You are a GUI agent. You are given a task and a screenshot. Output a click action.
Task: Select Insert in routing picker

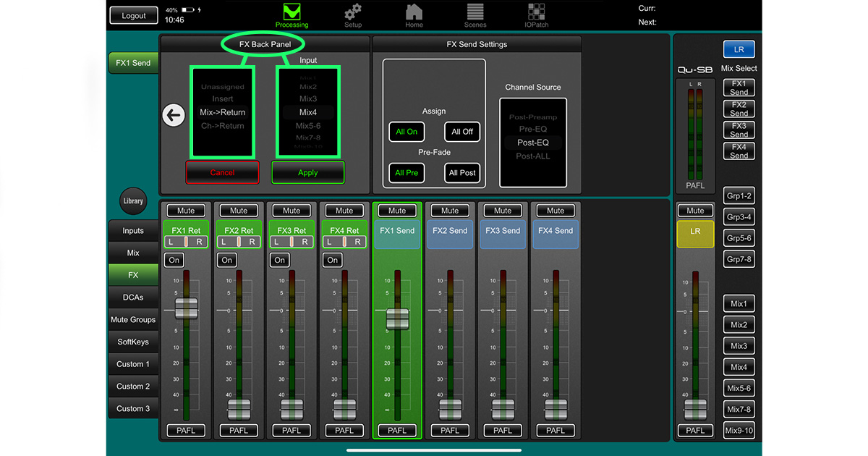tap(223, 98)
